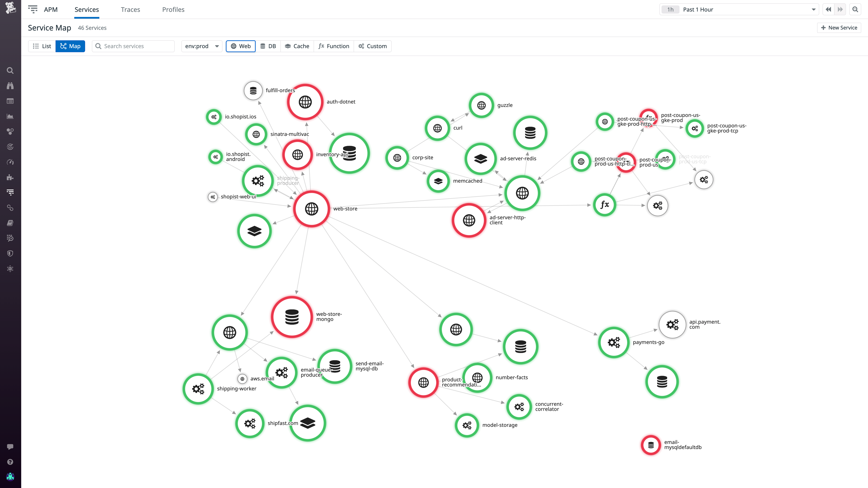Open the help question-mark icon in sidebar

pyautogui.click(x=10, y=462)
